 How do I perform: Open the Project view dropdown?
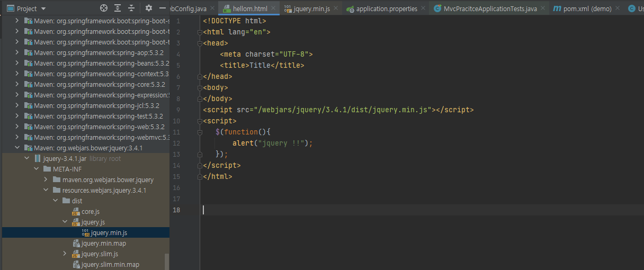[43, 9]
